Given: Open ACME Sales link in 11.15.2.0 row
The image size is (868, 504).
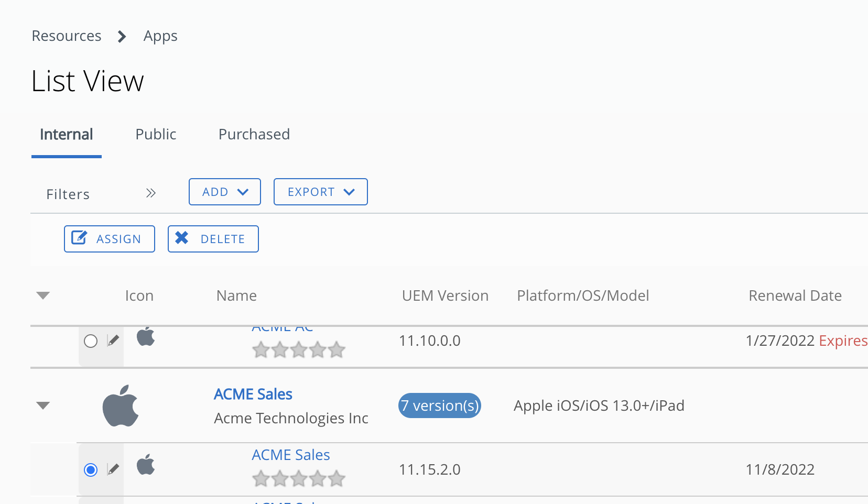Looking at the screenshot, I should coord(291,455).
